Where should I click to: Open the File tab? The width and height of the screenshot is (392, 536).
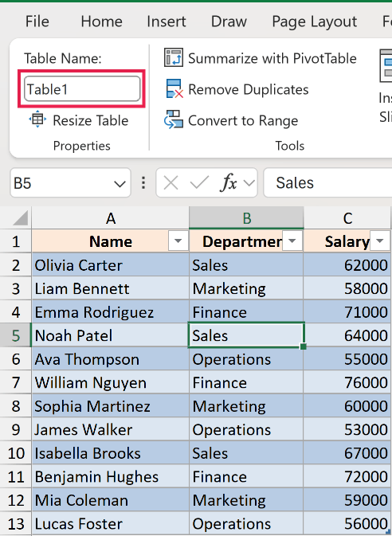[37, 22]
